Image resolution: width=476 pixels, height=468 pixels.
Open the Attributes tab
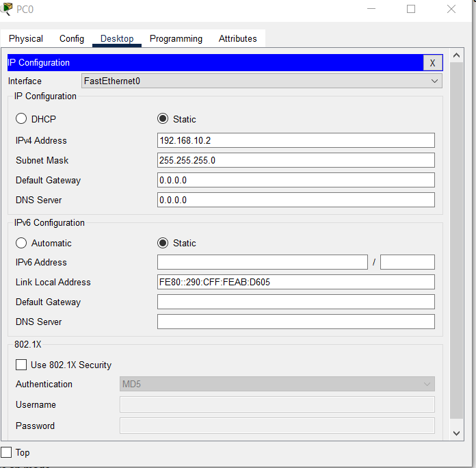coord(237,39)
